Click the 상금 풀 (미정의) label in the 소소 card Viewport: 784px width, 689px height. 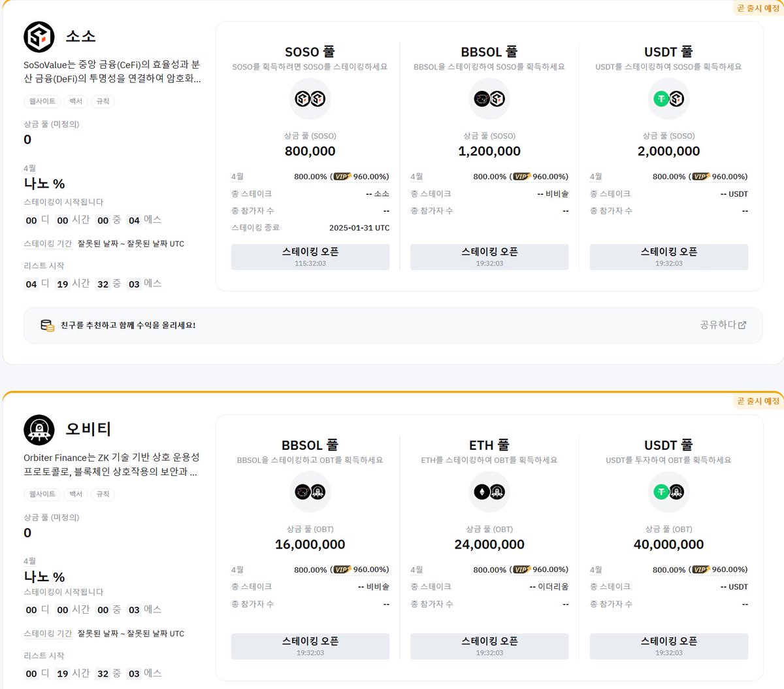pyautogui.click(x=51, y=124)
